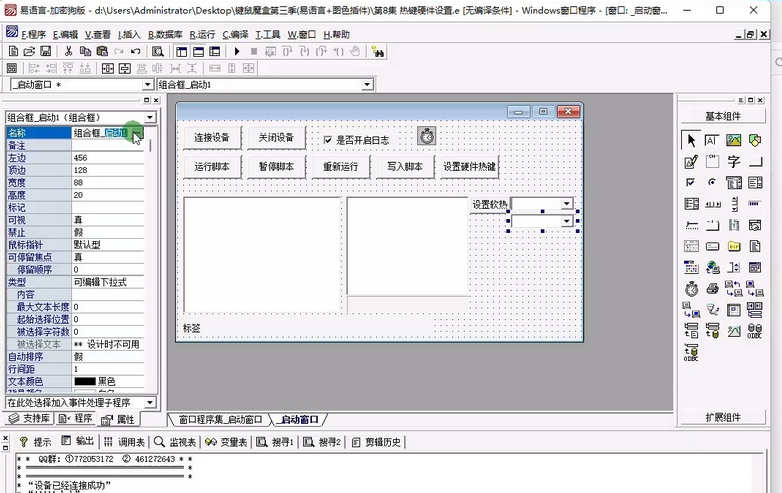Open the 变量表 tab

point(226,442)
